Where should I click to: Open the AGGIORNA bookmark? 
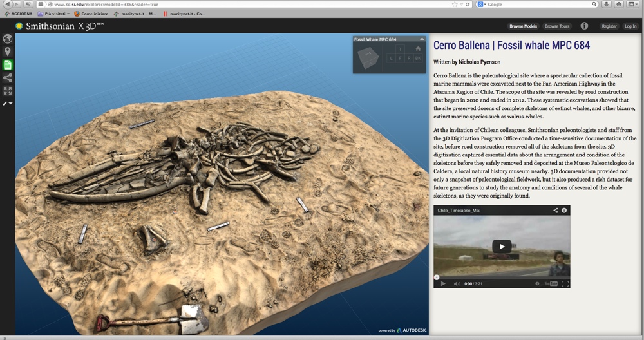[18, 14]
